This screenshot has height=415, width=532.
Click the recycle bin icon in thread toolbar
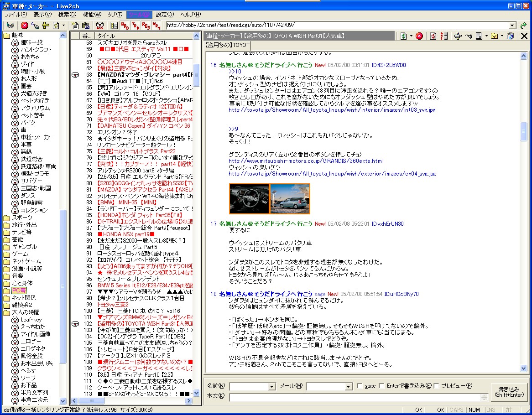click(511, 36)
